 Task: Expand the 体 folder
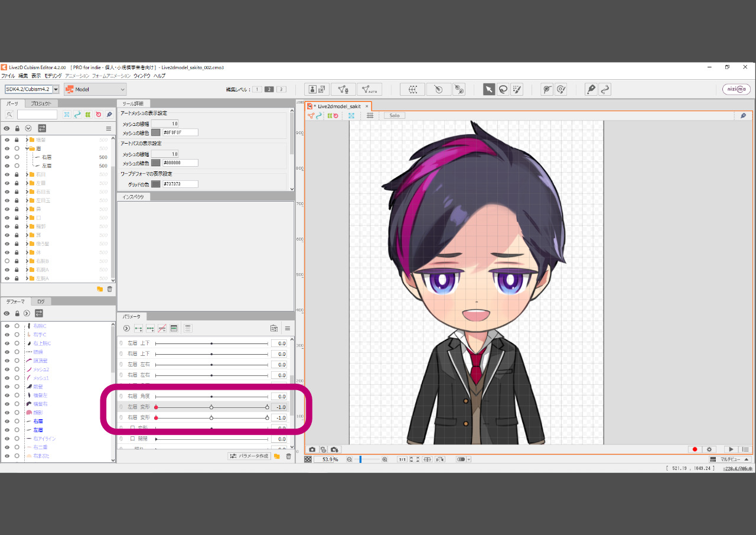[27, 252]
